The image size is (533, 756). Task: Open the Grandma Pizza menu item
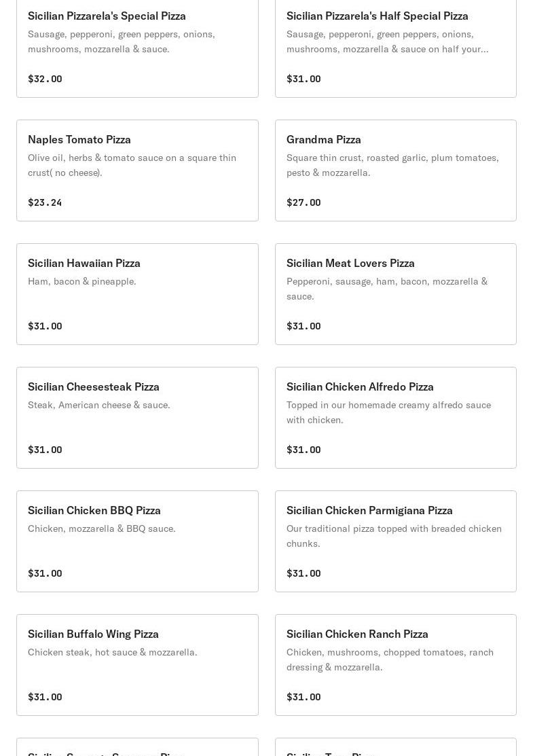click(x=395, y=170)
